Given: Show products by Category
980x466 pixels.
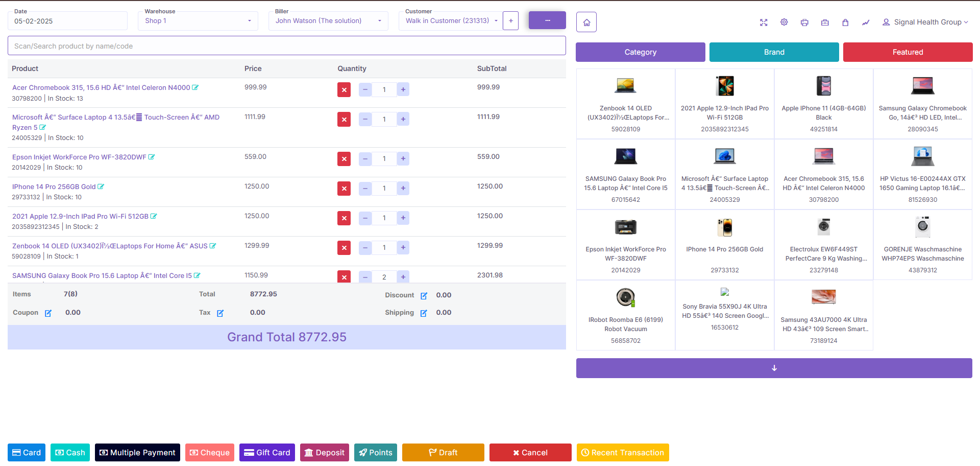Looking at the screenshot, I should (641, 52).
